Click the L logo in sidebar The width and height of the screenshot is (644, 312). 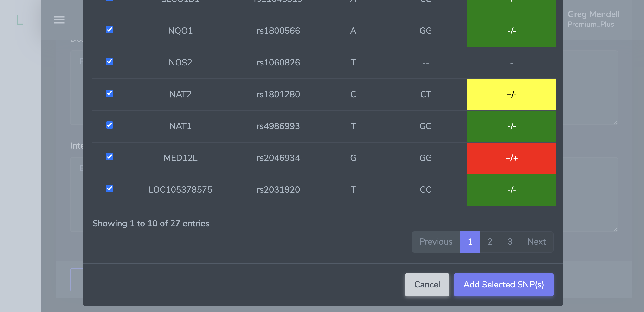click(x=20, y=20)
